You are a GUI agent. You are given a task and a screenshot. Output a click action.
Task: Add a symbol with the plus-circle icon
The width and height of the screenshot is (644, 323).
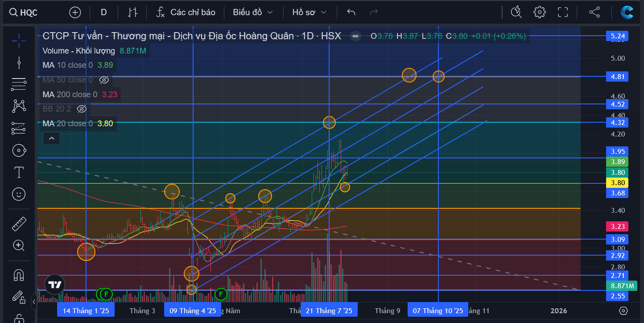75,12
